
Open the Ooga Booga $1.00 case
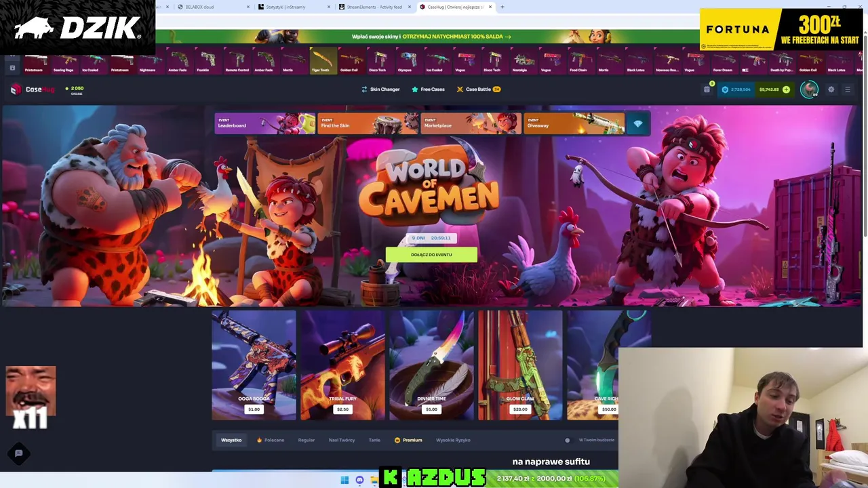tap(254, 365)
